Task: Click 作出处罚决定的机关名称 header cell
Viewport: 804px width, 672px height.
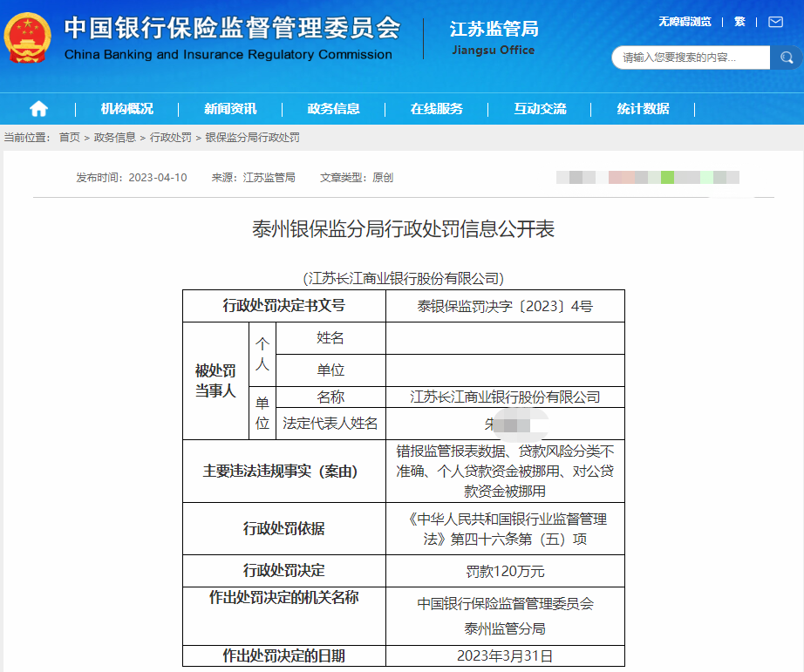Action: coord(284,616)
